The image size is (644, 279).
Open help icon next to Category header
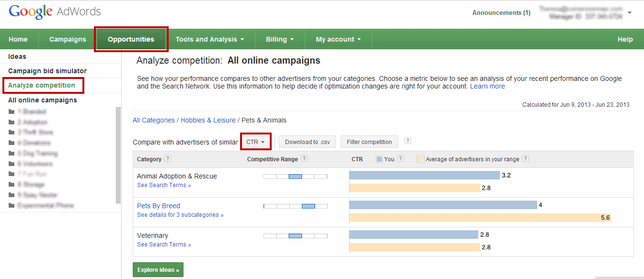pyautogui.click(x=168, y=159)
